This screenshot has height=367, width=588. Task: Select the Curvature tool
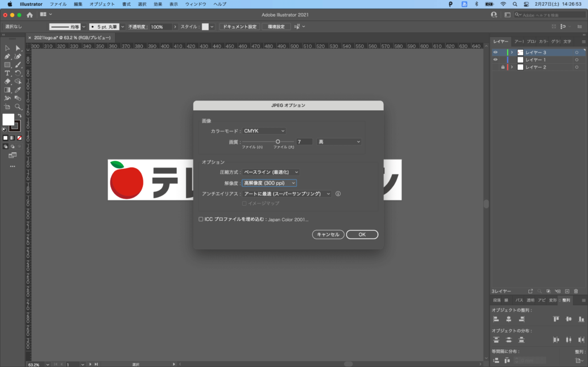[x=18, y=57]
